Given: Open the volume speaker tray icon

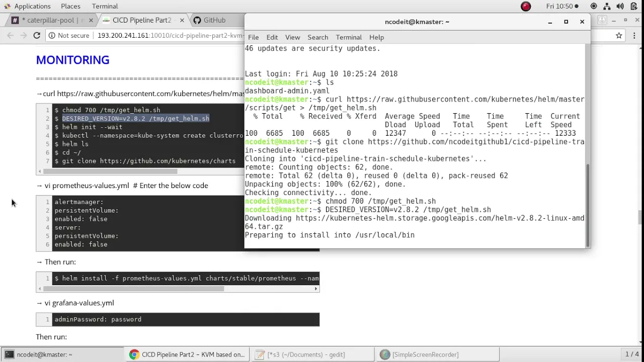Looking at the screenshot, I should click(x=620, y=6).
